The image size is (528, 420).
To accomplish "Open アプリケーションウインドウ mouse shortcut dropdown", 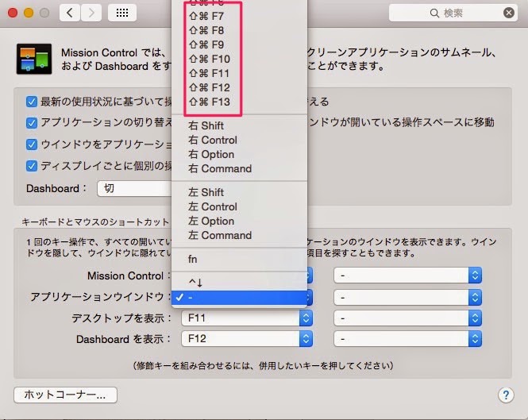I will pyautogui.click(x=407, y=298).
